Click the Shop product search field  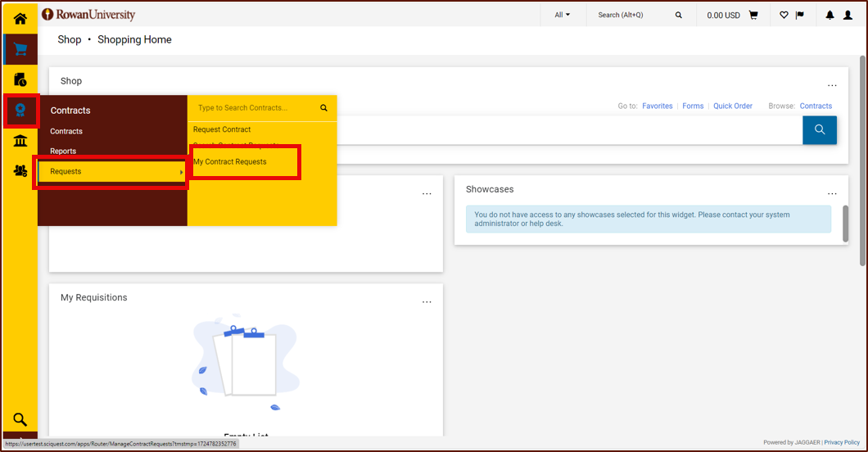(570, 130)
